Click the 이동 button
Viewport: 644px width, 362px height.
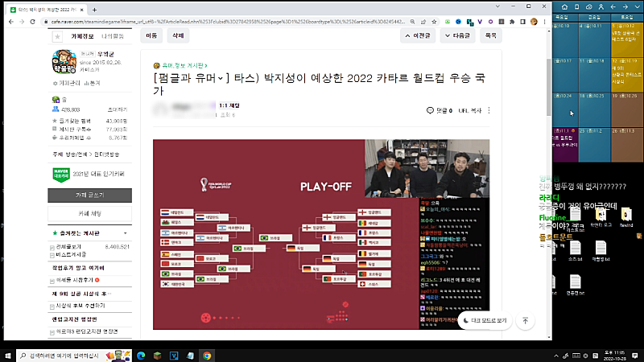151,35
